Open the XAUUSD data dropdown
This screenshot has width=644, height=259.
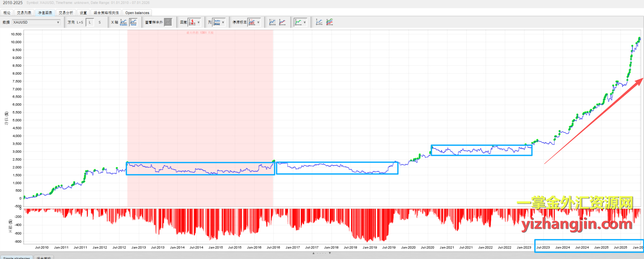(x=36, y=22)
